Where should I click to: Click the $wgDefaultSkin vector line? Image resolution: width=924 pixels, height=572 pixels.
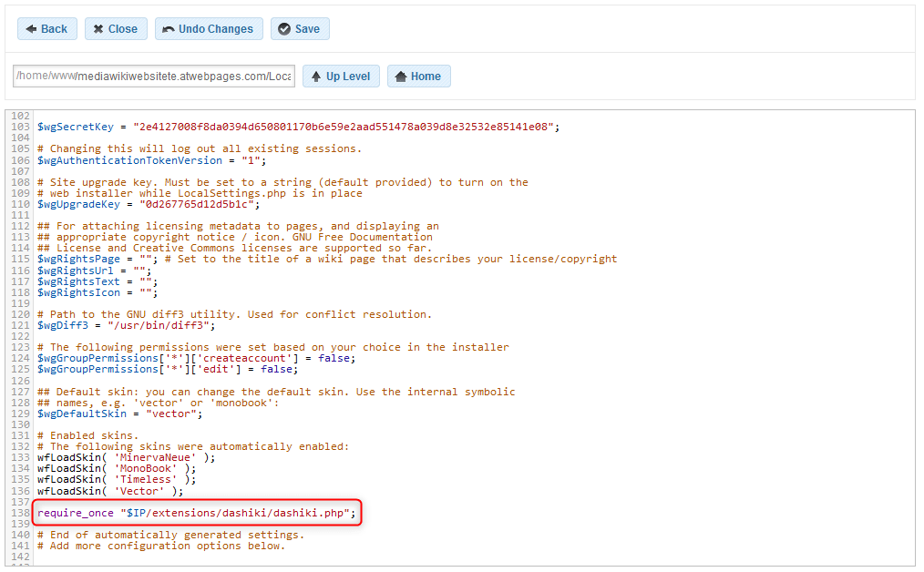(118, 413)
